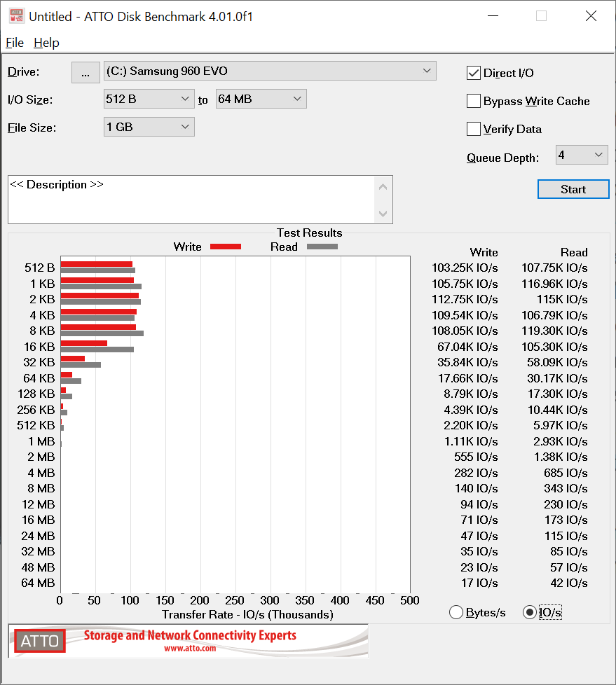616x685 pixels.
Task: Click the read value 42 IO/s
Action: (569, 583)
